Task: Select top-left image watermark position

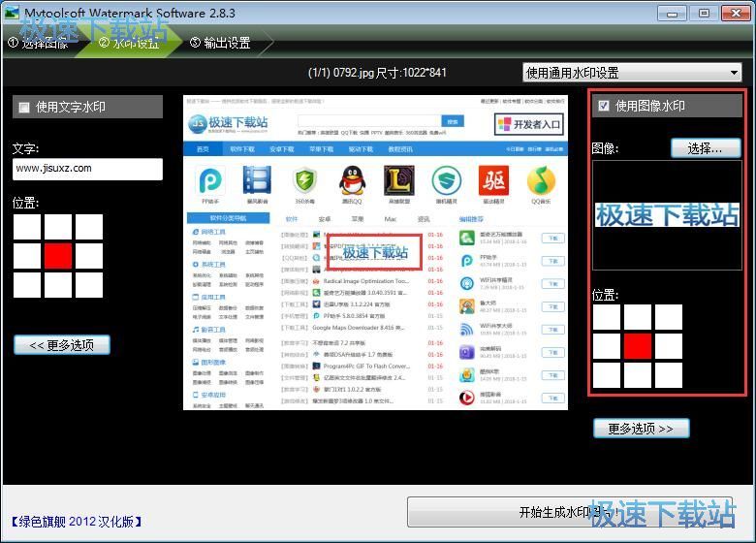Action: tap(607, 317)
